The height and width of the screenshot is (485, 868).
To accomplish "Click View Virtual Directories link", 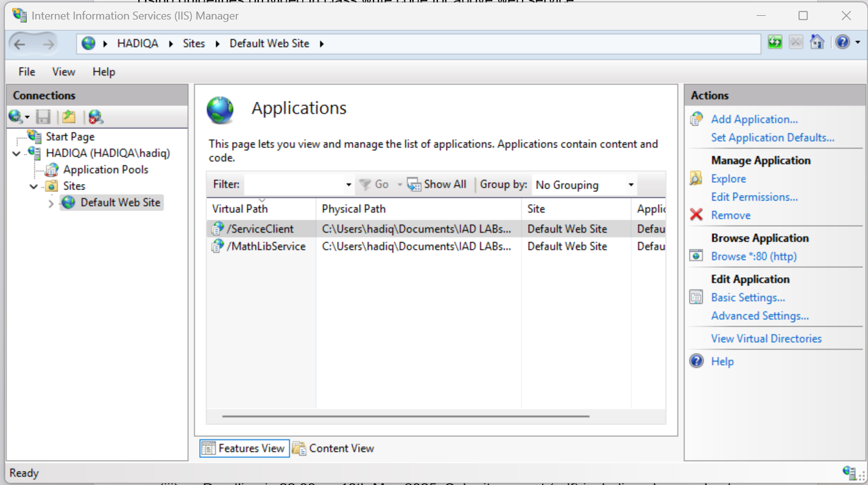I will pos(766,338).
